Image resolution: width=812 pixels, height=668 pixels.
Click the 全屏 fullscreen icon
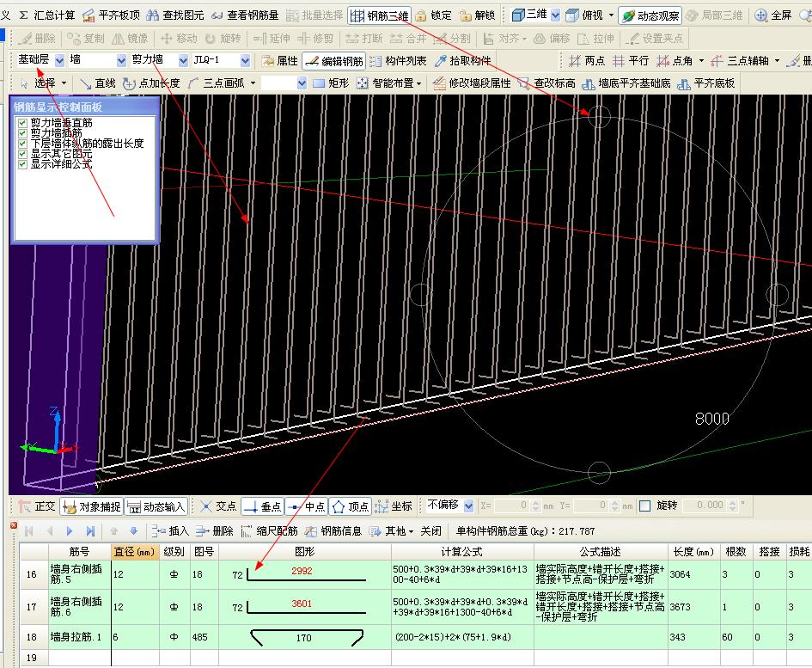(x=760, y=15)
